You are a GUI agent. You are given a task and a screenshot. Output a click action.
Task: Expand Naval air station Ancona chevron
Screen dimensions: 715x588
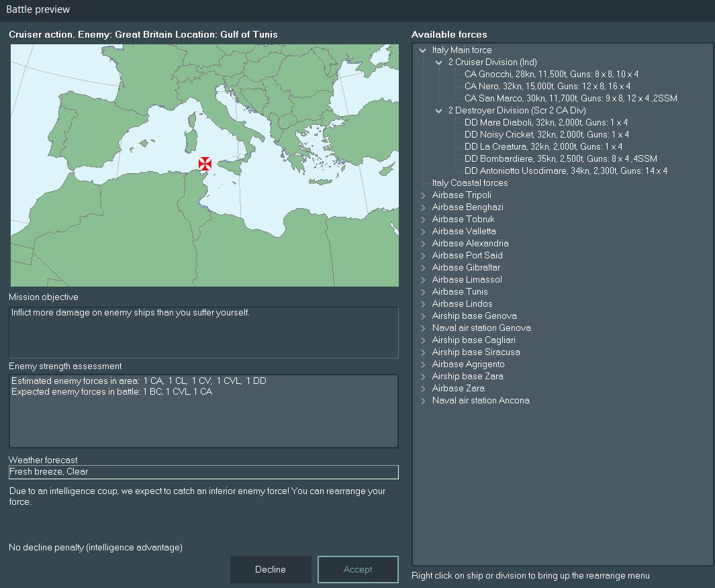pyautogui.click(x=423, y=401)
